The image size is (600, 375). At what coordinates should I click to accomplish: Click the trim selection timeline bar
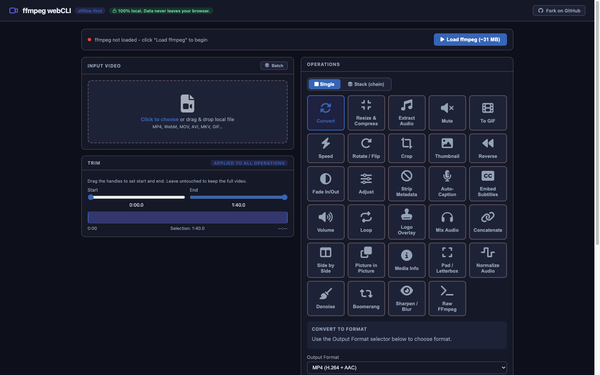[x=188, y=217]
